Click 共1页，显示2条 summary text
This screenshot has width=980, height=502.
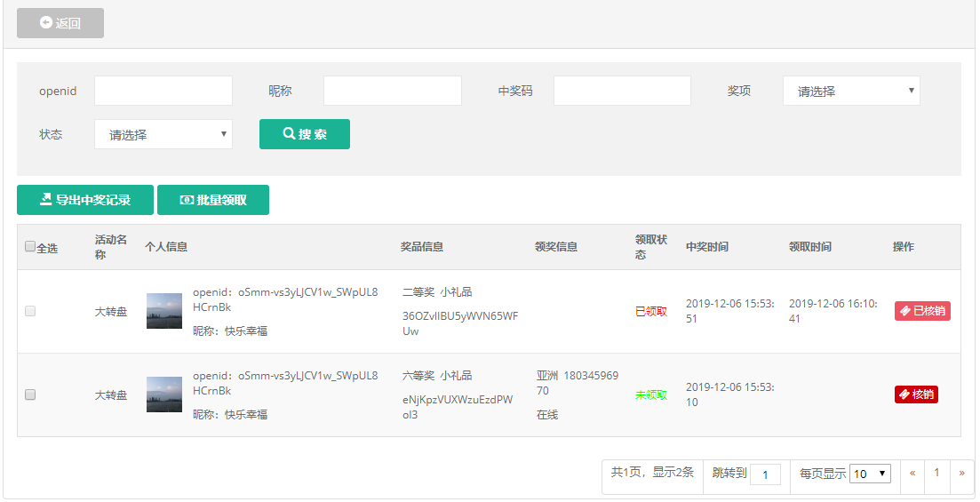pyautogui.click(x=652, y=473)
